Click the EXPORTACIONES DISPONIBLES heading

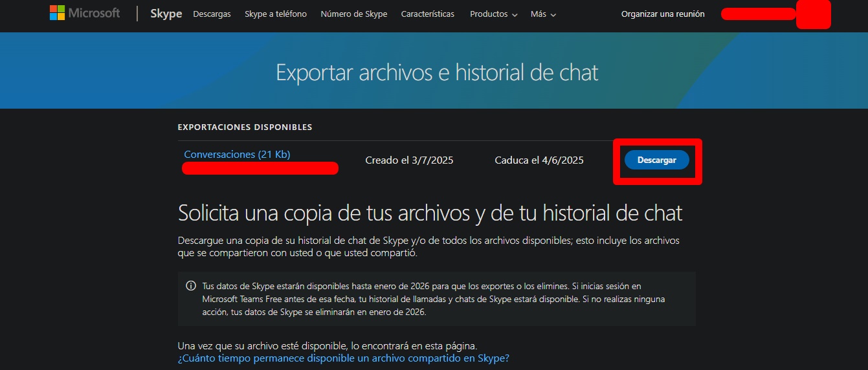[x=245, y=127]
